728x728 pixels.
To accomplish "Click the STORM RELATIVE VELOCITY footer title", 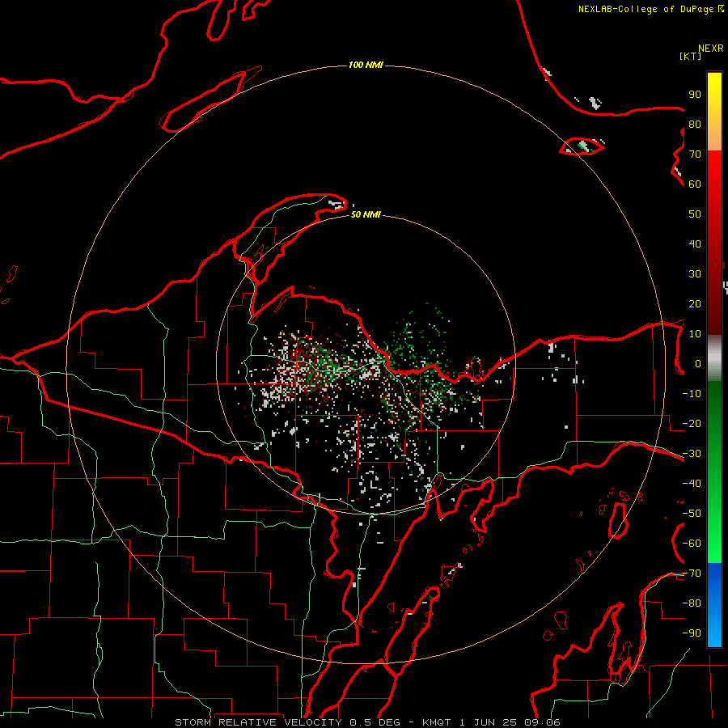I will coord(258,722).
